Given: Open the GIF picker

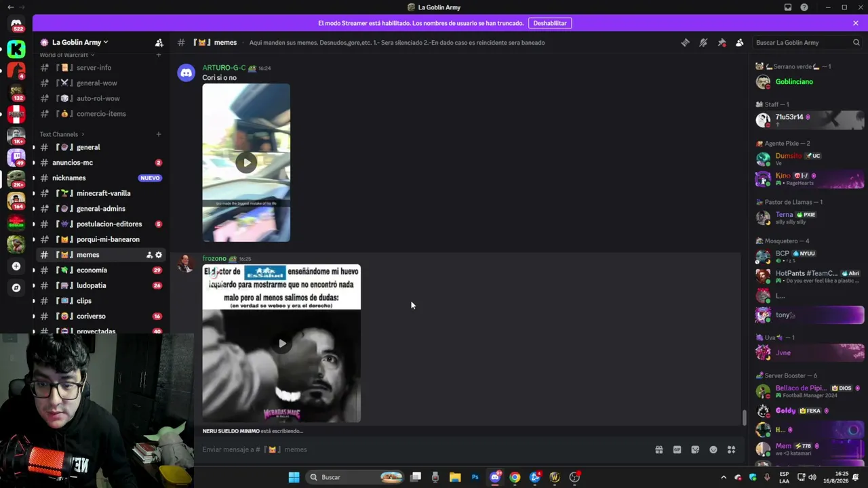Looking at the screenshot, I should (677, 449).
